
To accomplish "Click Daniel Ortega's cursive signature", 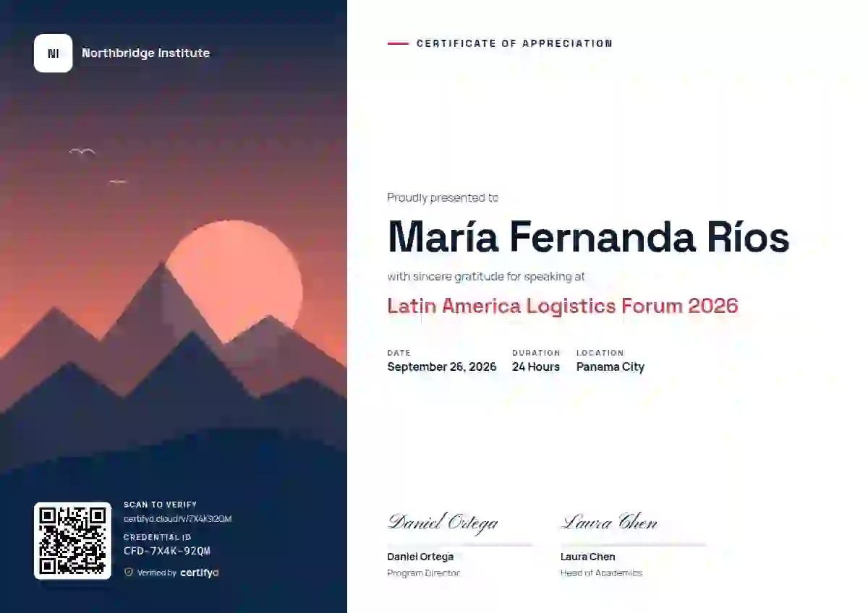I will pos(443,522).
